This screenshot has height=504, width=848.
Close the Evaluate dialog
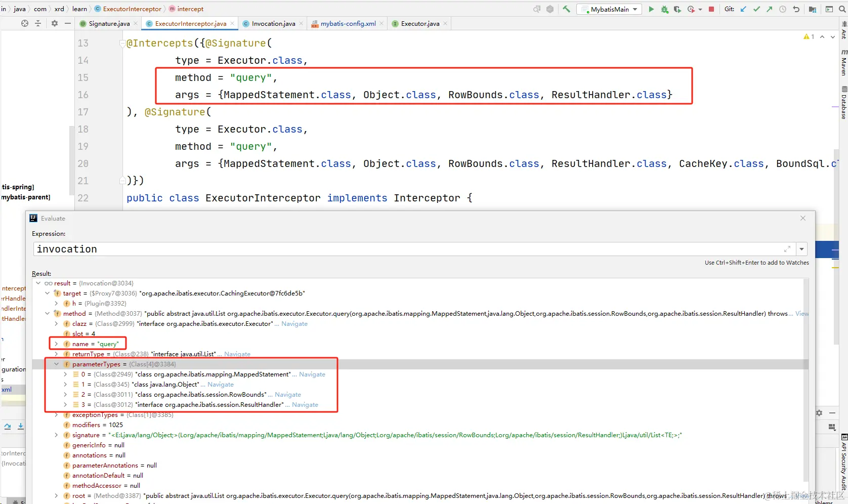[x=803, y=218]
